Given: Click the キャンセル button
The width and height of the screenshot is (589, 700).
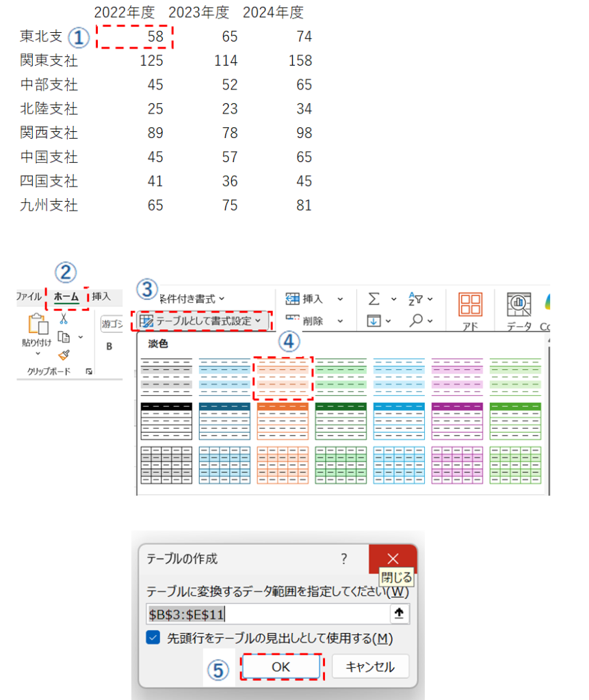Looking at the screenshot, I should [x=370, y=667].
